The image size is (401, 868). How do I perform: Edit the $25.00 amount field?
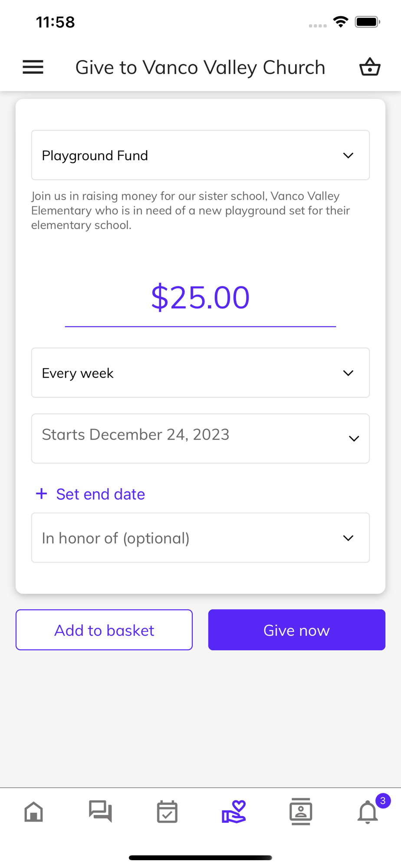click(200, 298)
